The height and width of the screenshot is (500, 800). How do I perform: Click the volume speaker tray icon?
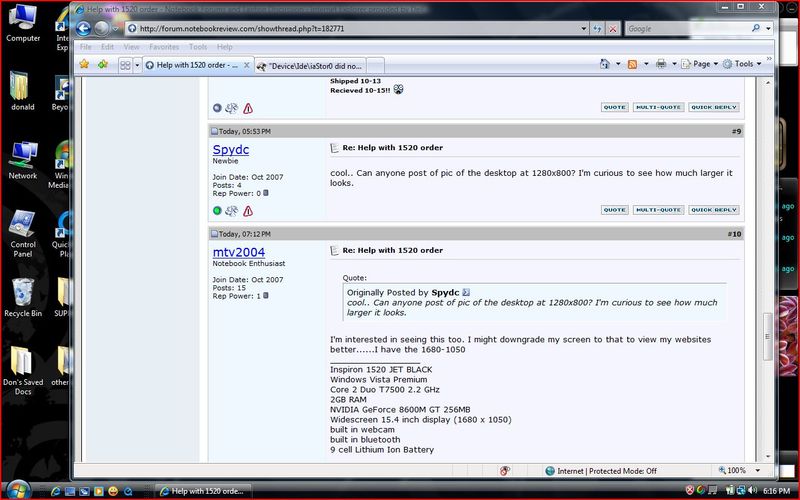752,490
